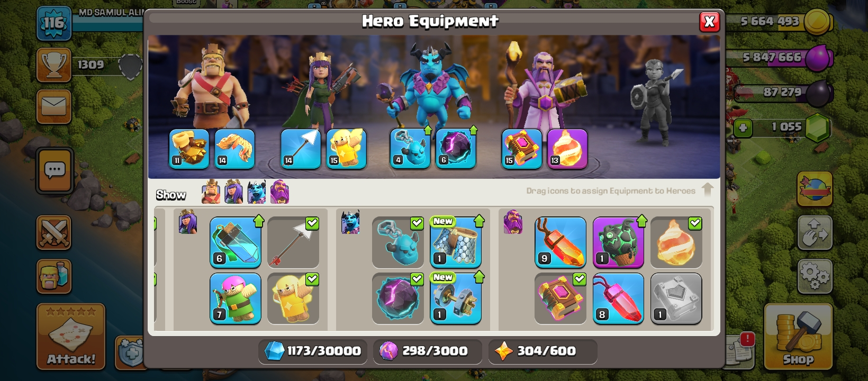Image resolution: width=868 pixels, height=381 pixels.
Task: Show only Grand Warden equipment filter
Action: (279, 192)
